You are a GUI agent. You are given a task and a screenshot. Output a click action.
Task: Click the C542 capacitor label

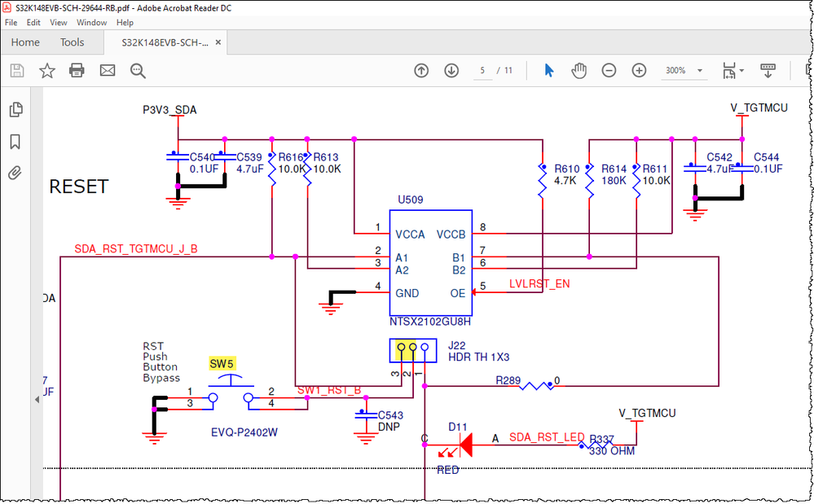pyautogui.click(x=719, y=157)
